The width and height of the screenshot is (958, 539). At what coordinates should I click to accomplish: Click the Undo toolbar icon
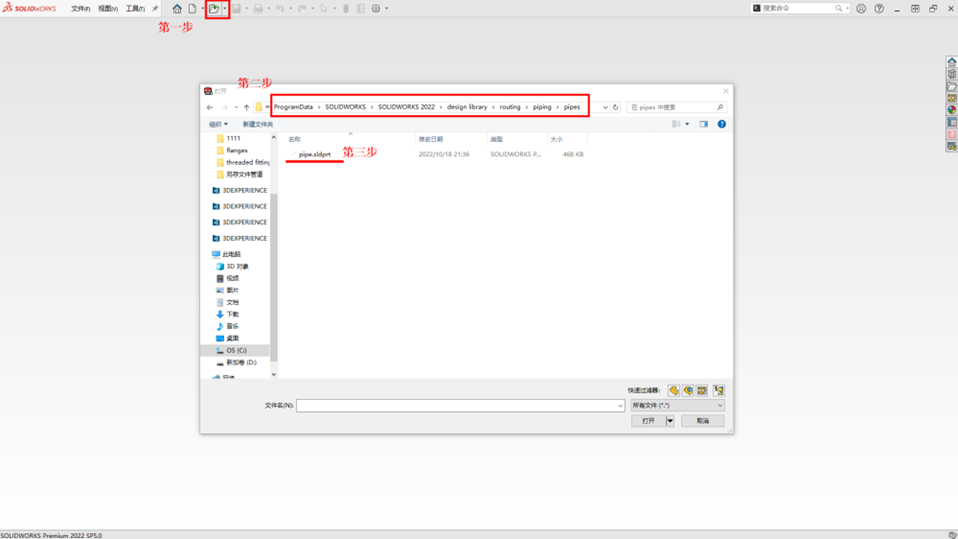pos(280,9)
